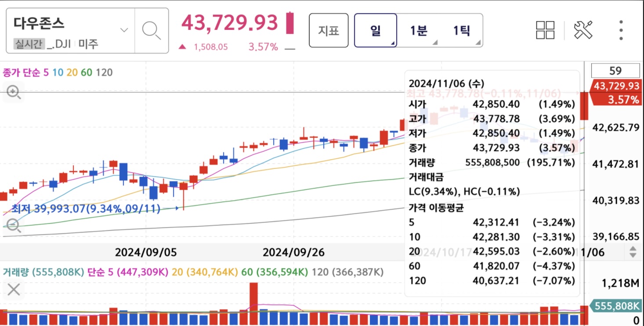Zoom in with the plus magnifier icon

(13, 92)
